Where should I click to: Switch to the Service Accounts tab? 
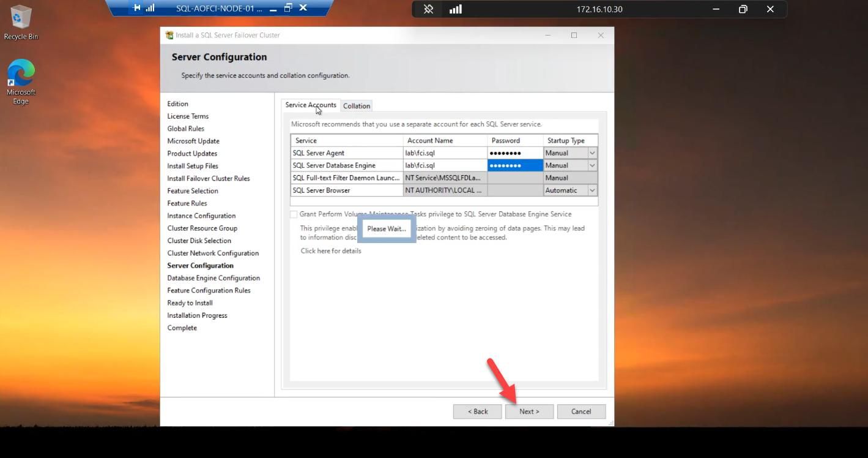point(311,105)
